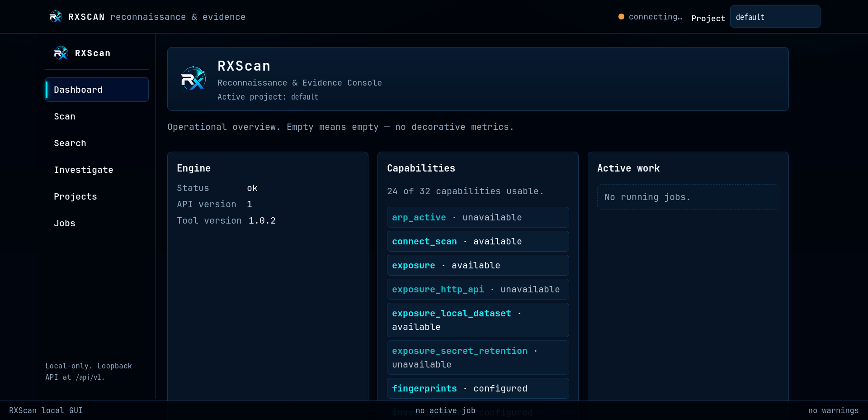This screenshot has width=868, height=420.
Task: Click the RXScan local GUI footer label
Action: (46, 410)
